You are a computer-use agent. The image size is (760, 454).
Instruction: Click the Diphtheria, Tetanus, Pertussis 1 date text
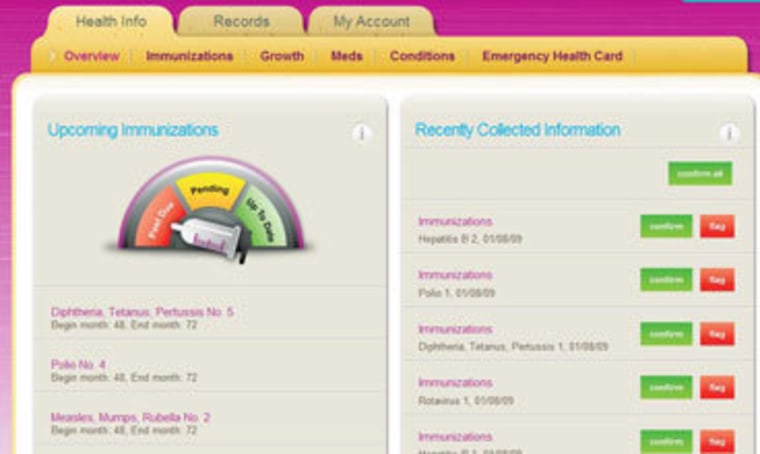pos(513,347)
